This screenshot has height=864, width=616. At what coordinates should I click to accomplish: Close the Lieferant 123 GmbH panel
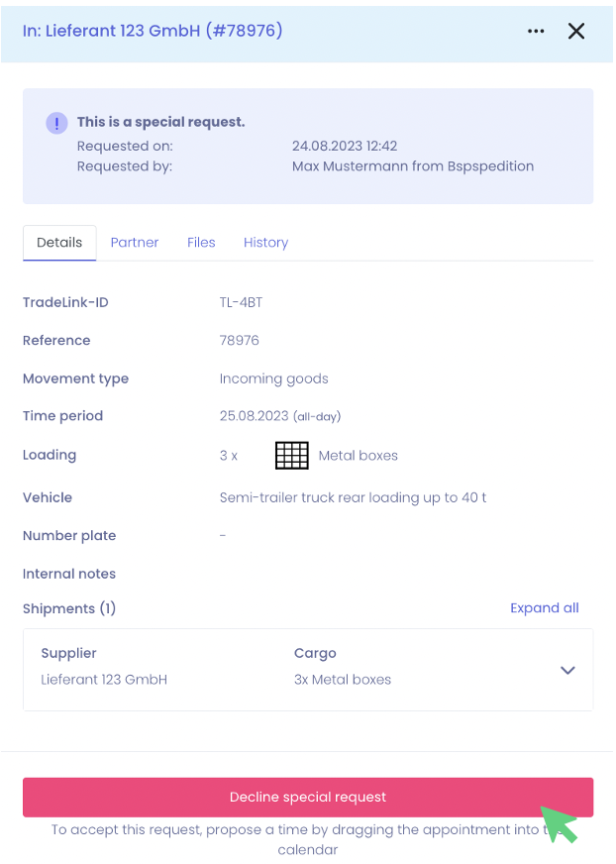pyautogui.click(x=576, y=31)
